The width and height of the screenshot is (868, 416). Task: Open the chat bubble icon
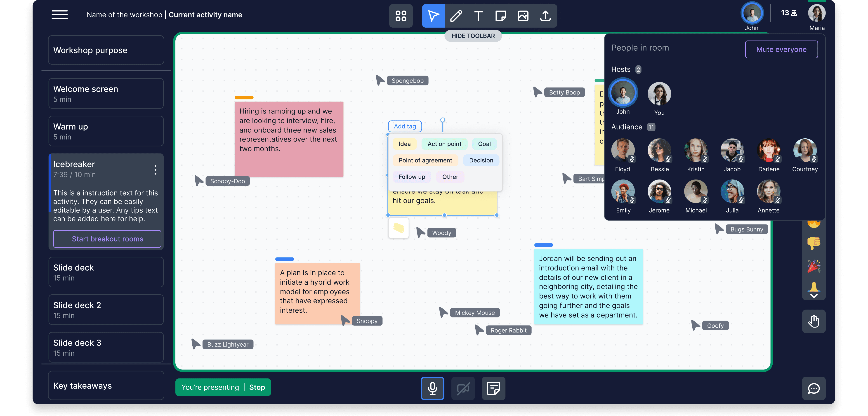click(814, 388)
